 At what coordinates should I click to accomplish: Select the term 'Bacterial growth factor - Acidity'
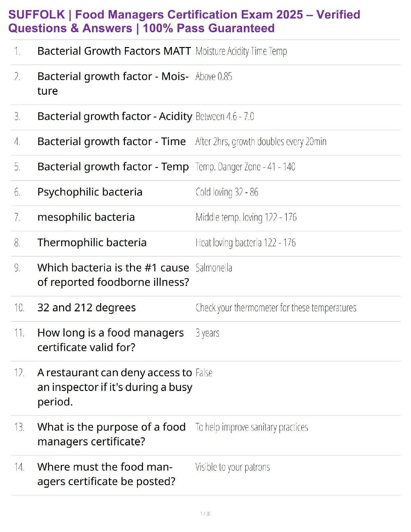click(115, 116)
